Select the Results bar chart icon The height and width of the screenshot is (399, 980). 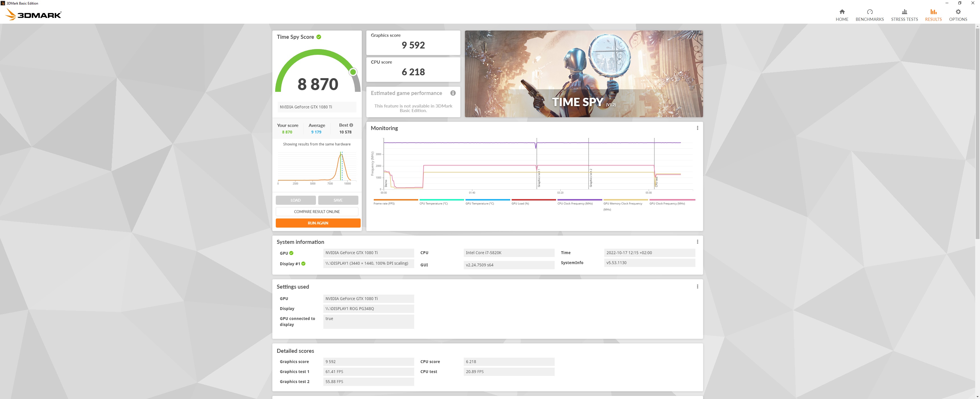click(933, 12)
